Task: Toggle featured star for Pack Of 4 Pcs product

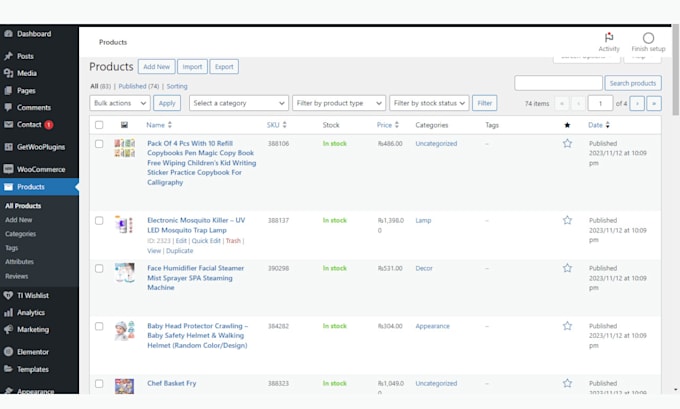Action: [567, 143]
